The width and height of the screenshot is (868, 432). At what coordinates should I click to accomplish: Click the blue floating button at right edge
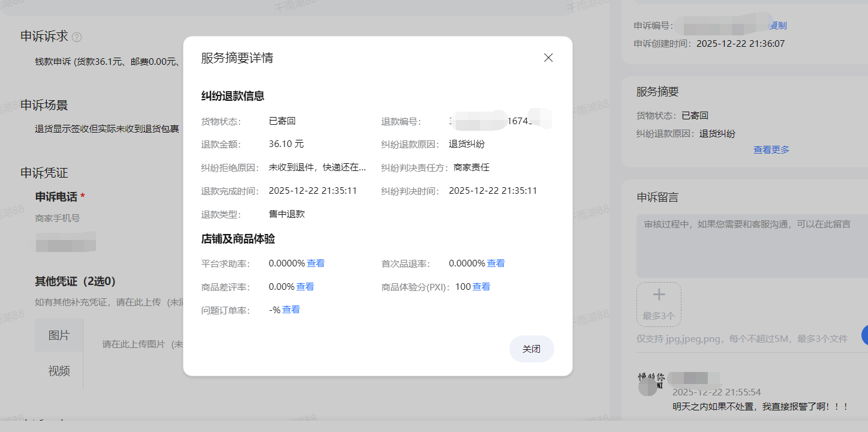tap(864, 335)
